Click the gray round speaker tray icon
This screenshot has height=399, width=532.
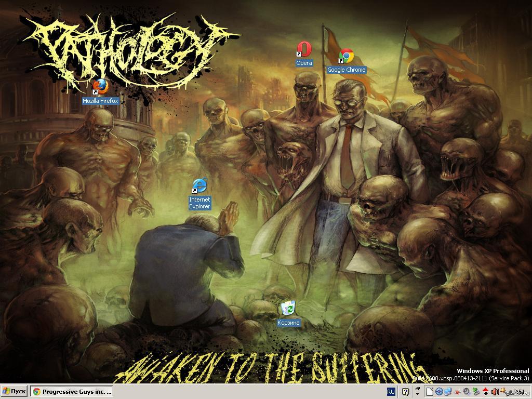[466, 391]
